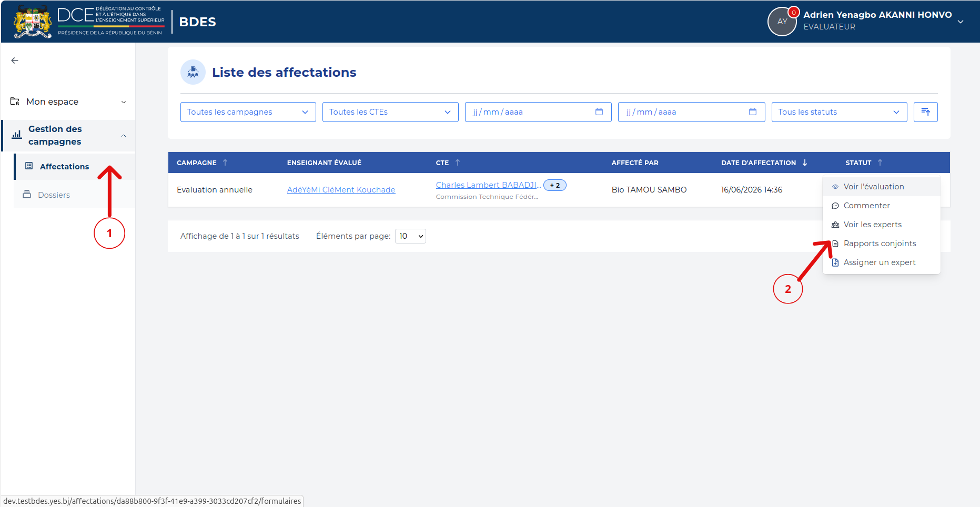Click the Commission Technique Fédér... subtitle
Image resolution: width=980 pixels, height=507 pixels.
pos(487,197)
